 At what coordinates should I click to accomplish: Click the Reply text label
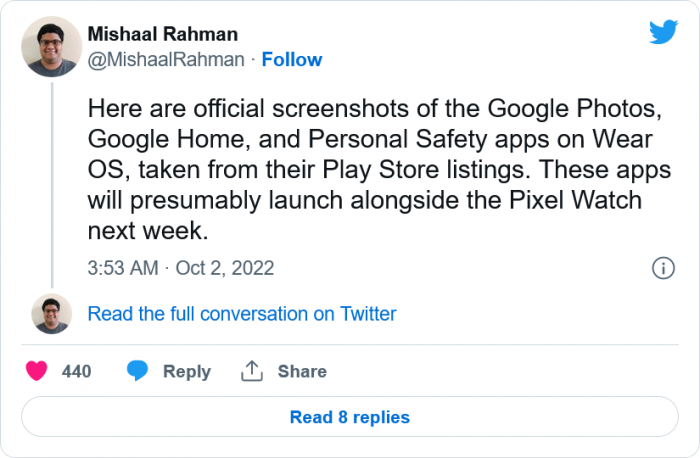point(187,371)
